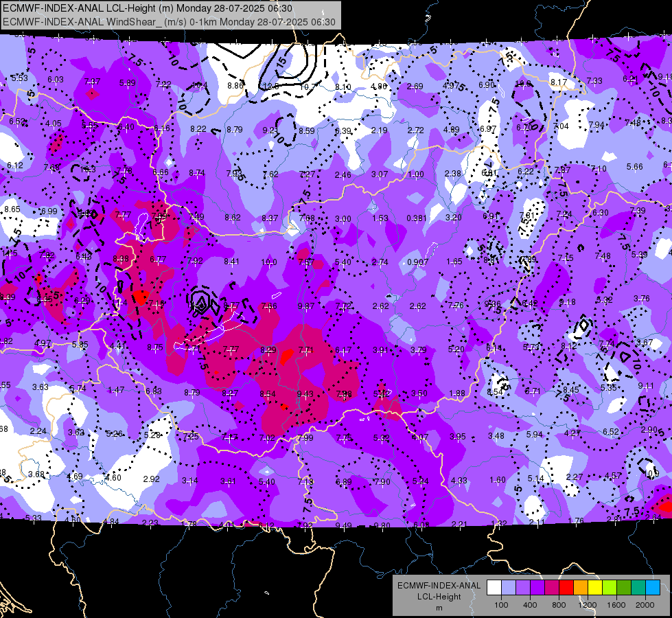Click the '3.07' wind shear value
The height and width of the screenshot is (618, 672).
pos(380,174)
